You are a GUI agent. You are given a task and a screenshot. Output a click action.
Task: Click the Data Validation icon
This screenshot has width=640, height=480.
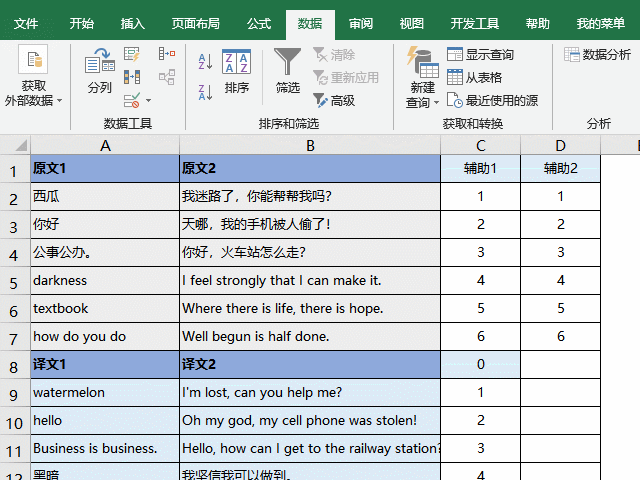pyautogui.click(x=132, y=100)
